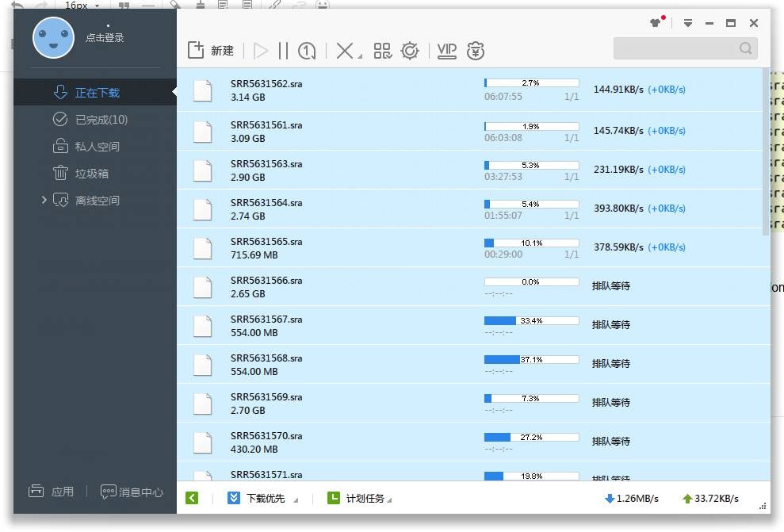Click the 37.1% progress bar of SRR5631568

531,359
